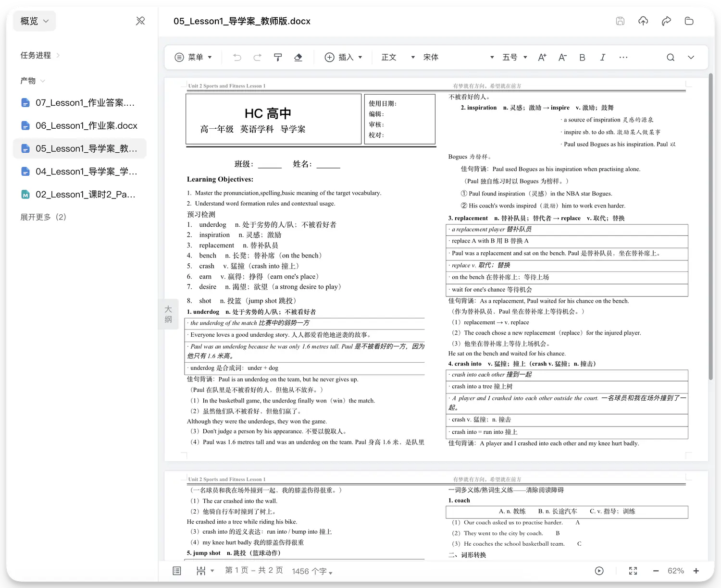721x588 pixels.
Task: Open the 宋体 font family dropdown
Action: pyautogui.click(x=459, y=57)
